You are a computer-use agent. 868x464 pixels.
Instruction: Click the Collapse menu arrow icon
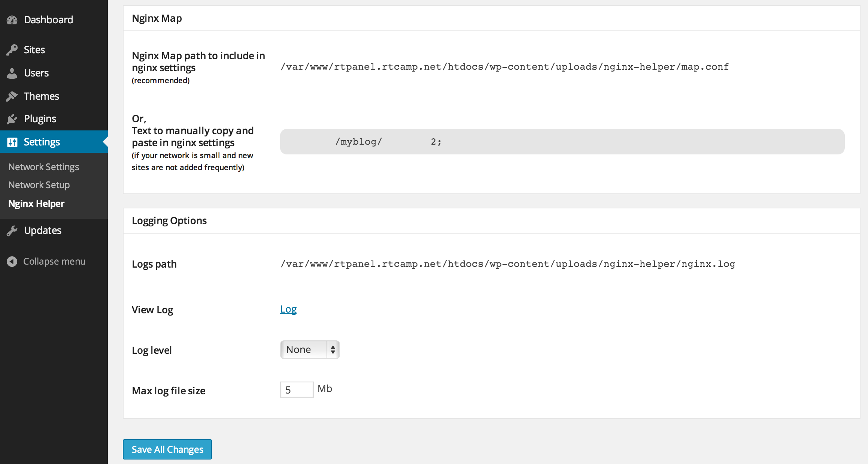(x=12, y=261)
